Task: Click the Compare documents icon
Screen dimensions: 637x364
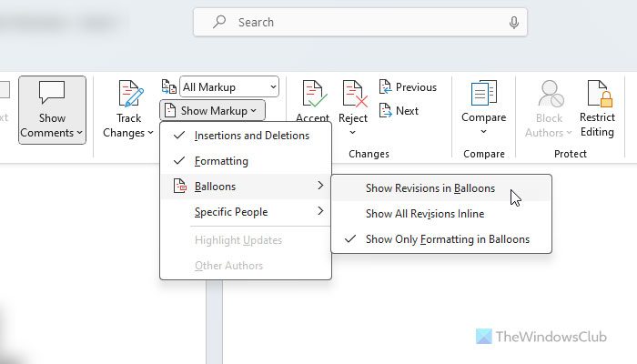Action: [483, 94]
